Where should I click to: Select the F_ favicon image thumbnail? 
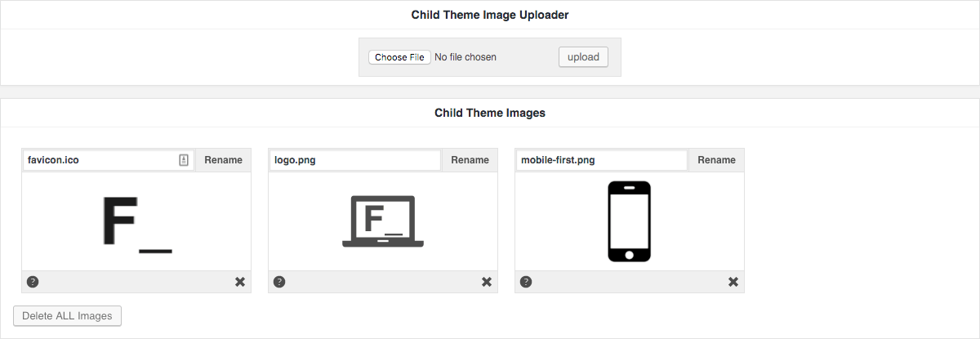click(136, 222)
